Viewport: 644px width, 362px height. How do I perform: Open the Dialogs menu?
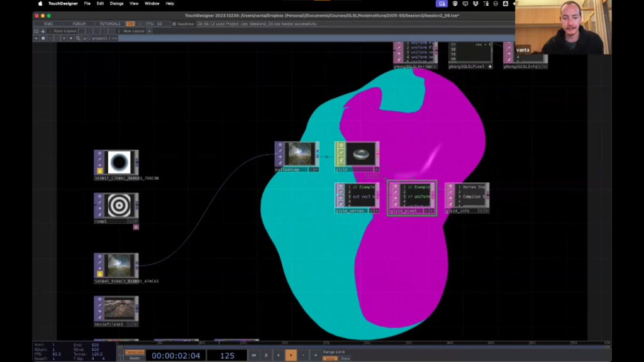tap(116, 4)
